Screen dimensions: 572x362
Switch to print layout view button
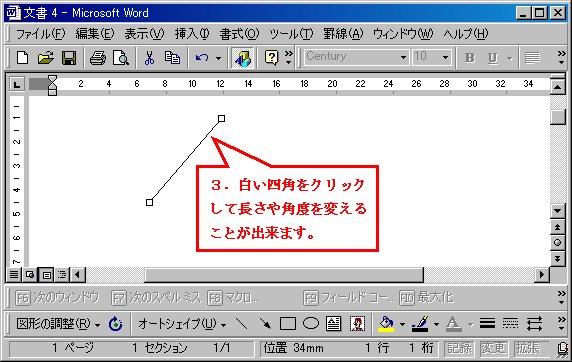coord(46,274)
